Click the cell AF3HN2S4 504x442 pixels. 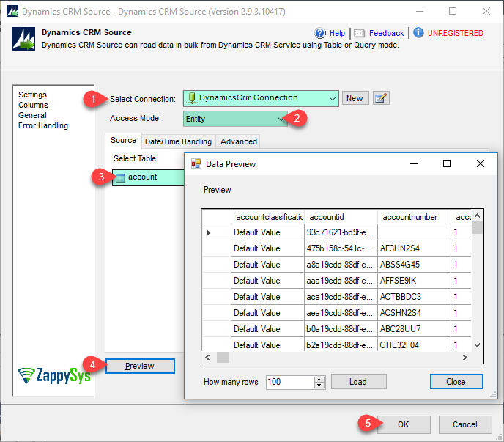415,248
